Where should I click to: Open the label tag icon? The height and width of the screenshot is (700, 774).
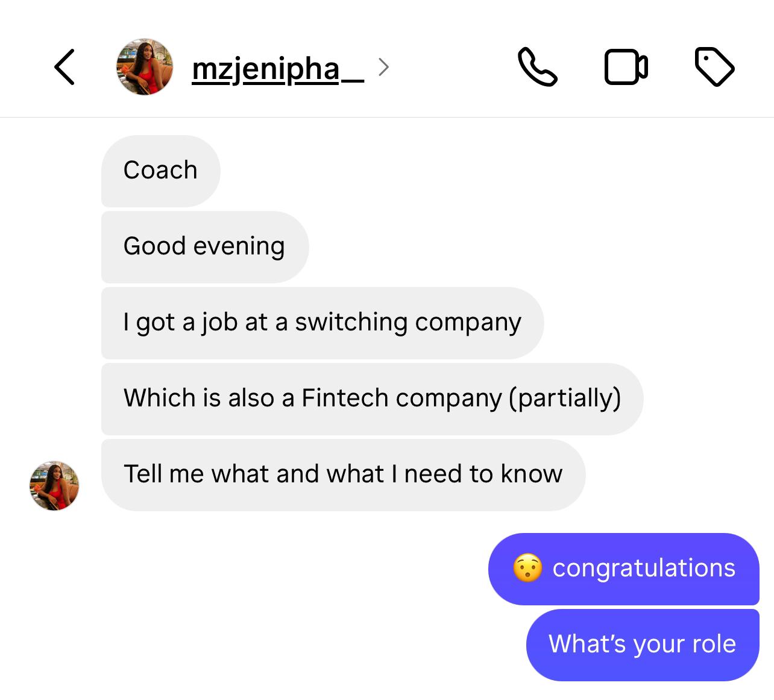(714, 66)
